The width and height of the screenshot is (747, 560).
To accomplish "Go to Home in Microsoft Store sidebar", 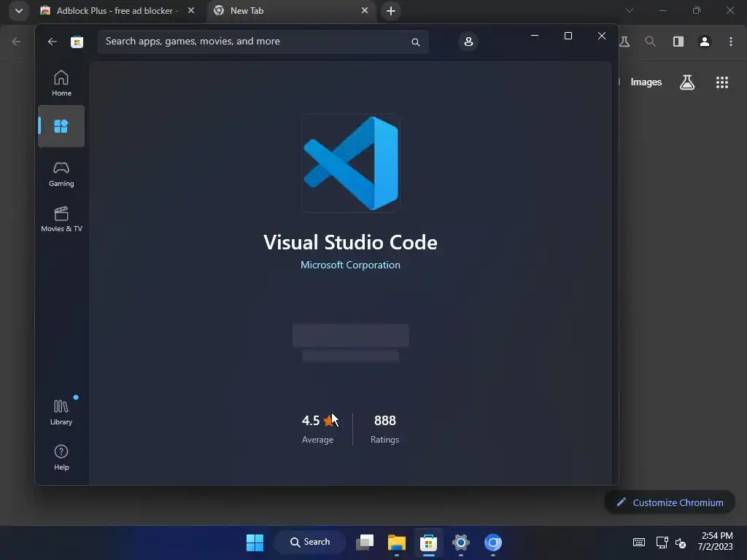I will (x=61, y=83).
